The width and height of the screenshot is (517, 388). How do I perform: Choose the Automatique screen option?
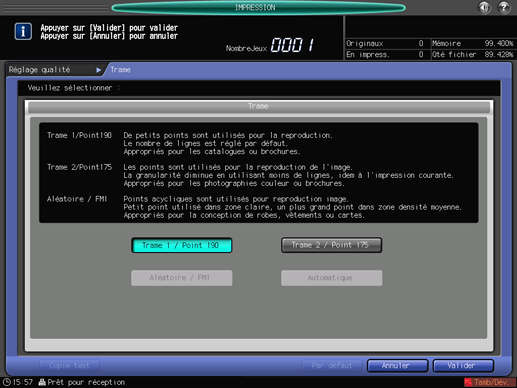pos(331,278)
